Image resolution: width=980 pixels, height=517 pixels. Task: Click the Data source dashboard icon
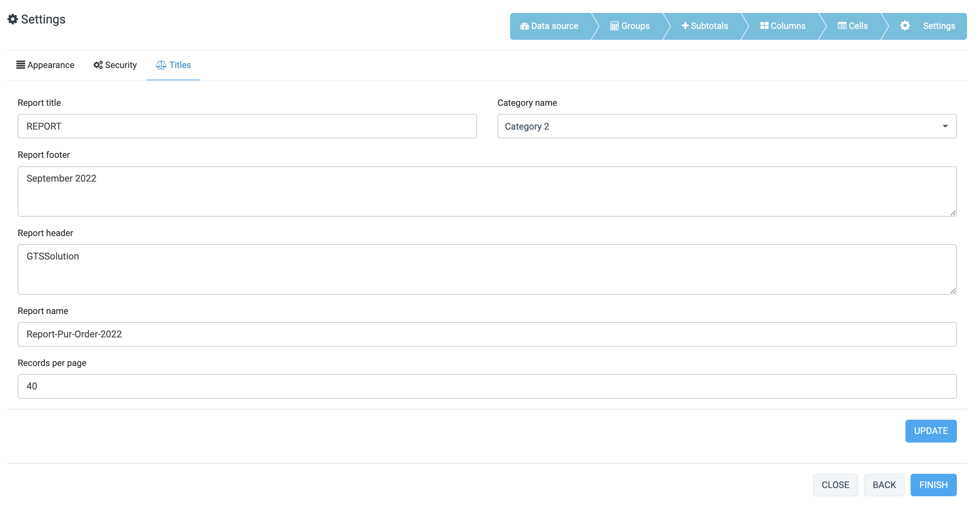524,26
